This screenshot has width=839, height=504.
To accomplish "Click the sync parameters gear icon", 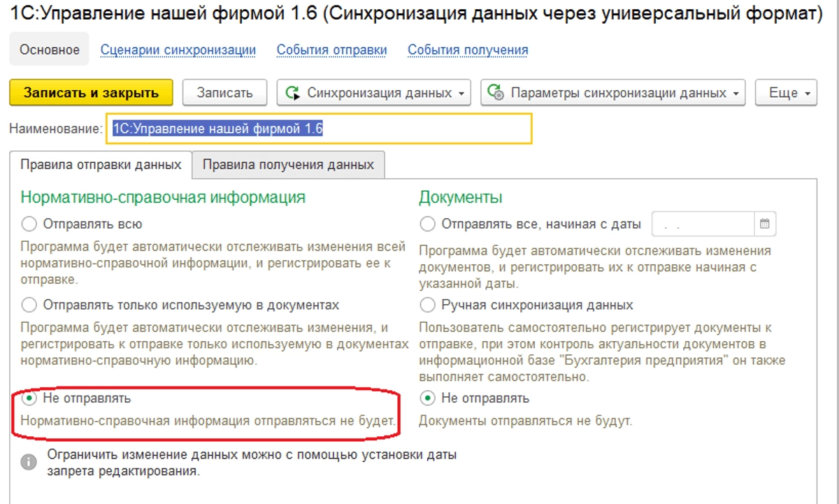I will click(x=496, y=93).
